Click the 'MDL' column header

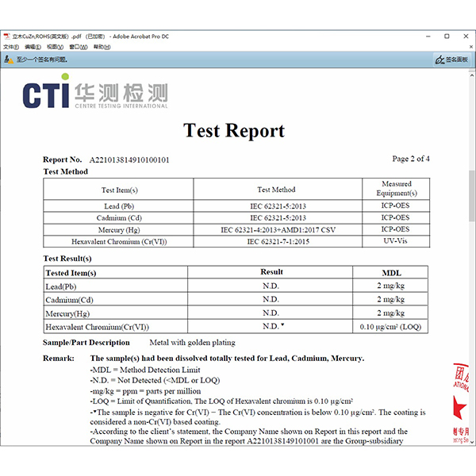coord(391,273)
